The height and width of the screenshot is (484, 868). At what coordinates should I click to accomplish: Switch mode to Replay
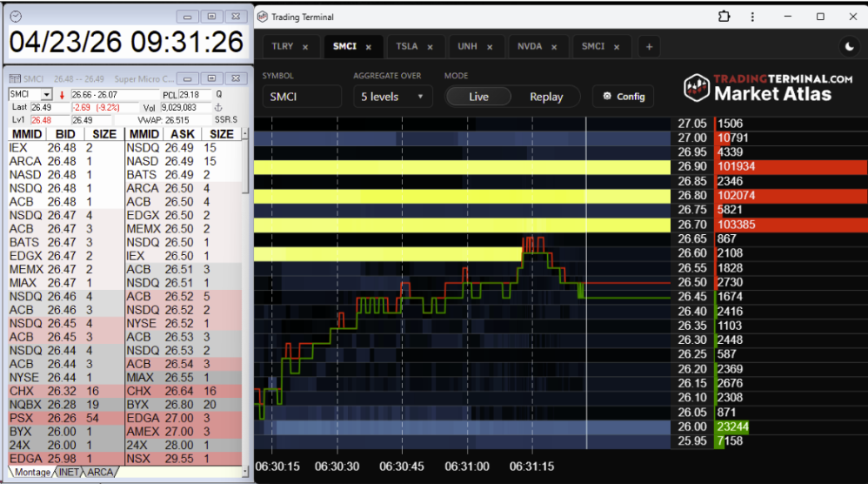546,97
